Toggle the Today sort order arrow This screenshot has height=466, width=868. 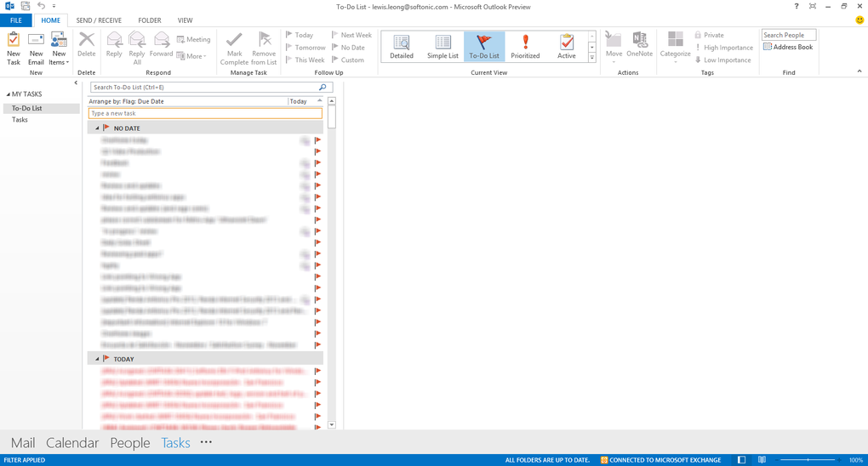point(319,100)
